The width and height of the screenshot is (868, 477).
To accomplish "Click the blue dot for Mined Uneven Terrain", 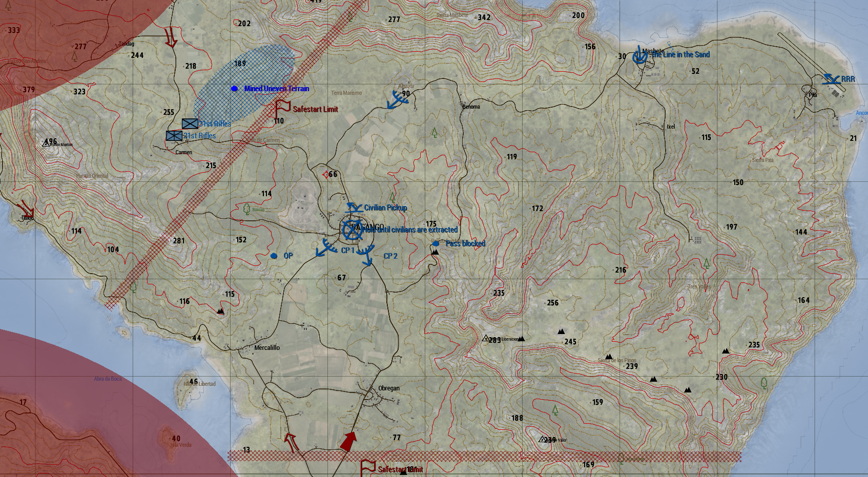I will click(x=235, y=89).
